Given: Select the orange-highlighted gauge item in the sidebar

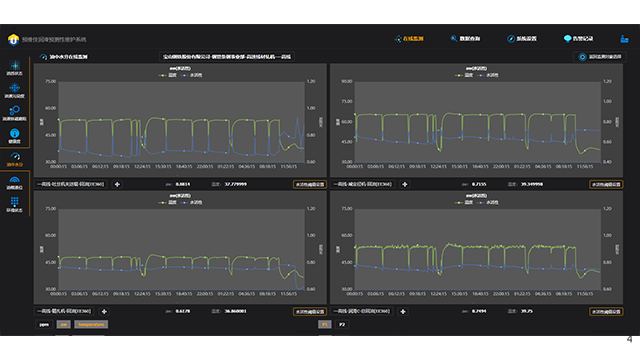Looking at the screenshot, I should coord(15,159).
